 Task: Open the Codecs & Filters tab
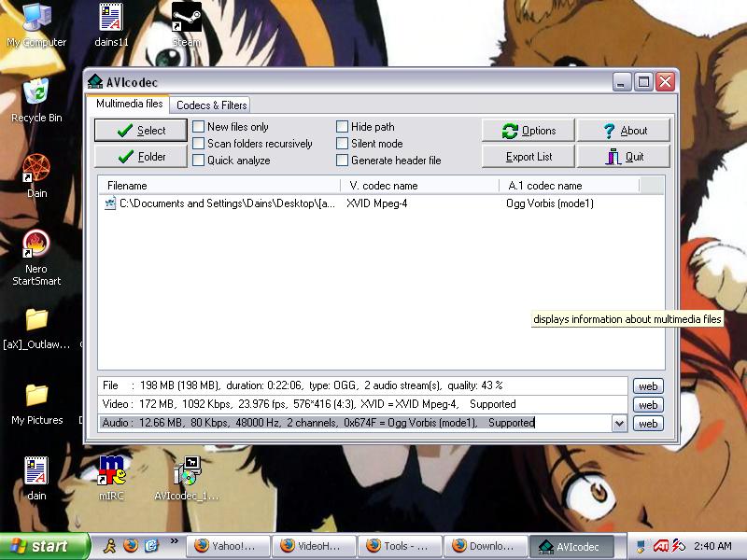point(212,105)
